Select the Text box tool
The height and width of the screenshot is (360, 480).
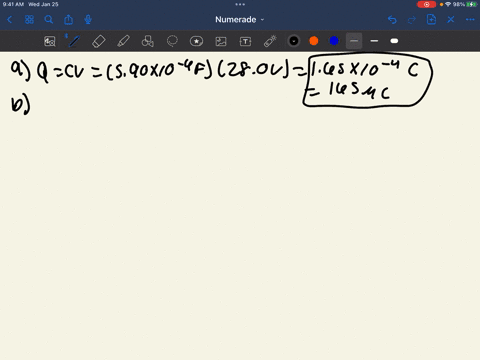245,41
